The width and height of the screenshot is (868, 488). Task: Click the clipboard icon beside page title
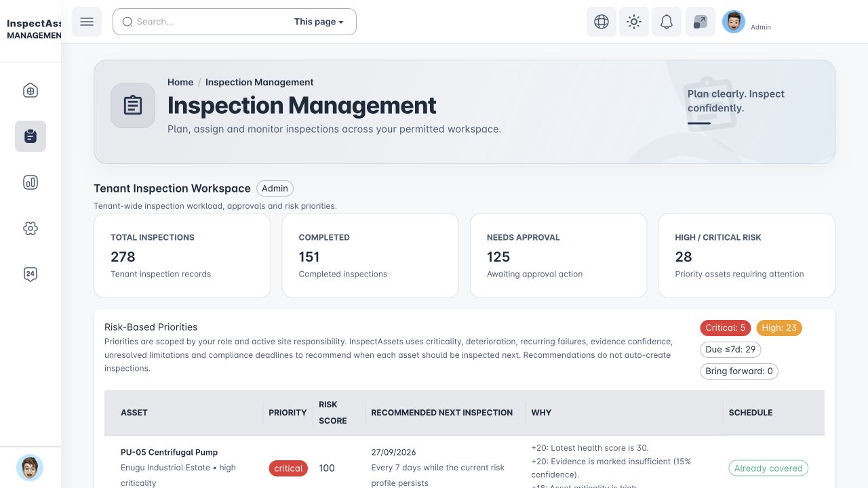tap(133, 106)
